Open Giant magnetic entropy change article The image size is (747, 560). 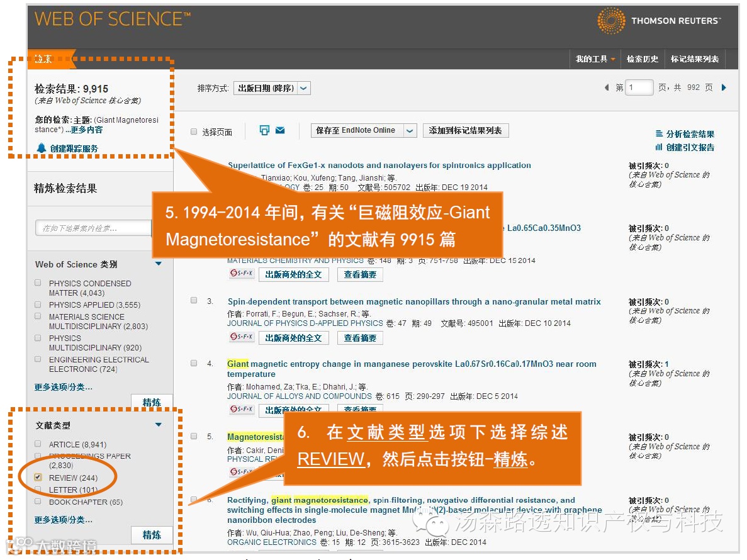click(412, 369)
